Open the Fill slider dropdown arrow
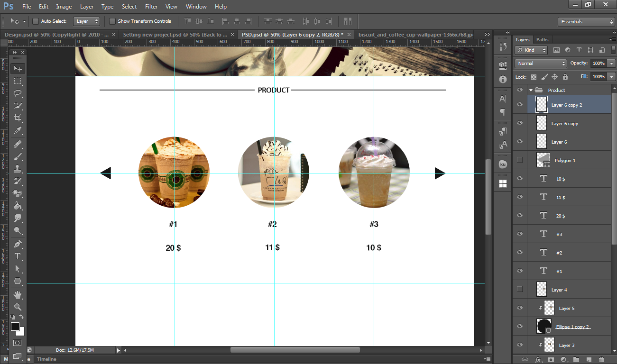Screen dimensions: 617x364 [611, 77]
